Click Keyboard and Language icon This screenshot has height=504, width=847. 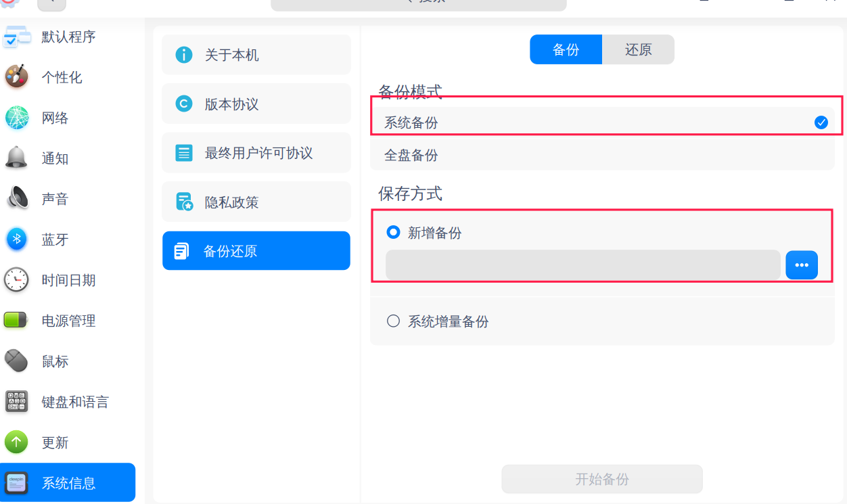click(x=16, y=402)
